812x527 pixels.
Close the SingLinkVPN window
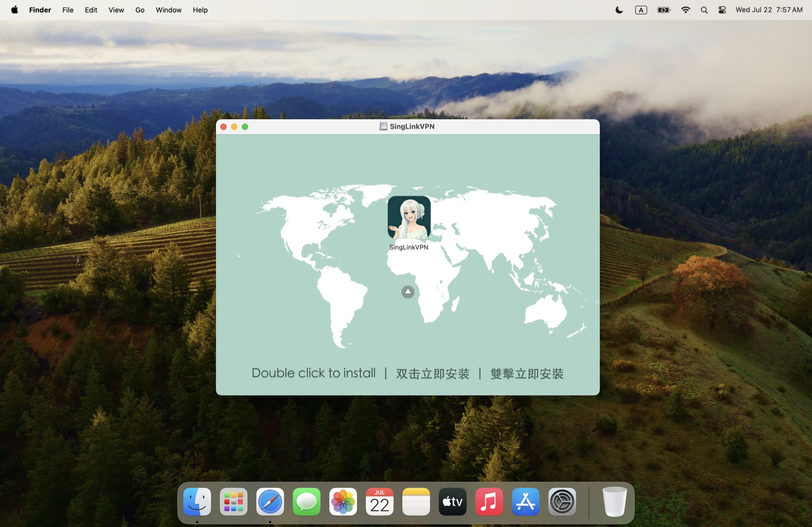coord(223,127)
